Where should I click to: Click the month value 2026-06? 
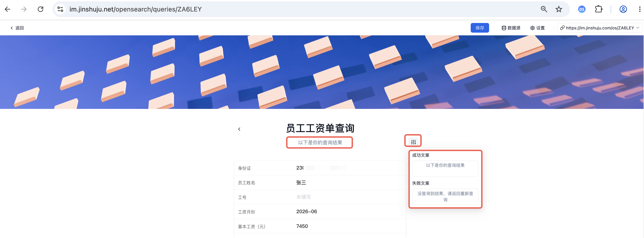pos(307,212)
